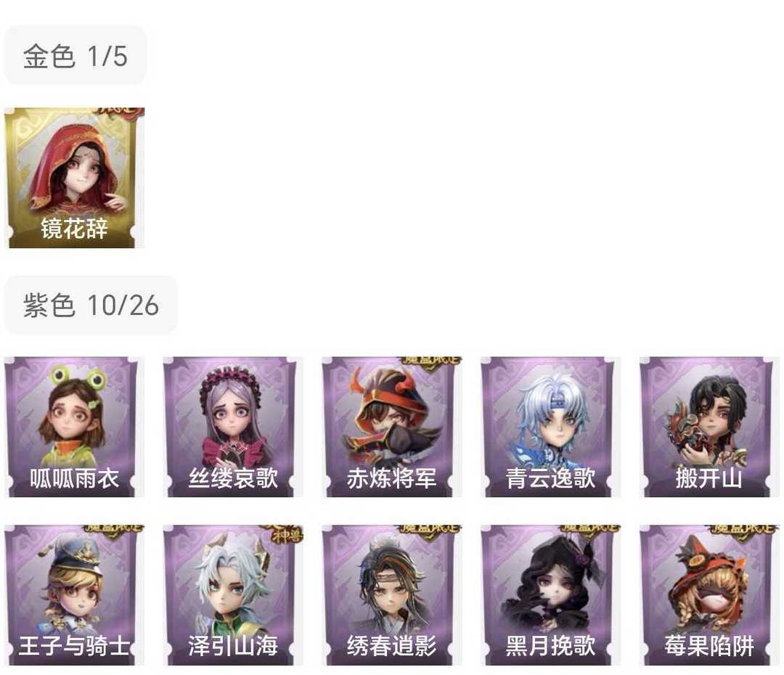Viewport: 784px width, 675px height.
Task: Choose the 莓果陷阱 costume card
Action: tap(709, 595)
